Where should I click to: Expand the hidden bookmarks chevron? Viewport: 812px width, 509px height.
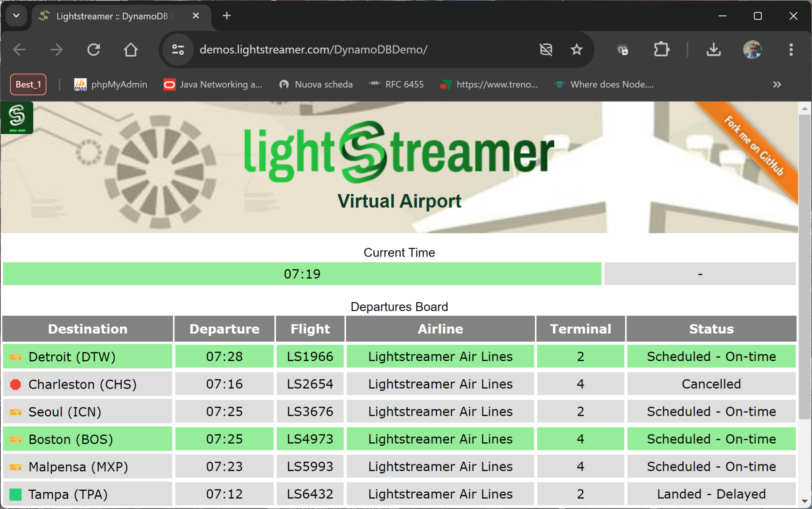coord(777,85)
